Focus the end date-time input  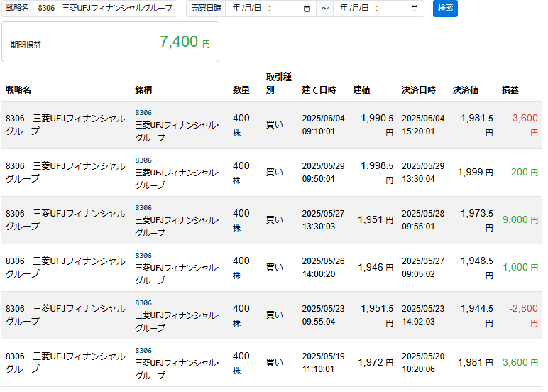point(378,8)
